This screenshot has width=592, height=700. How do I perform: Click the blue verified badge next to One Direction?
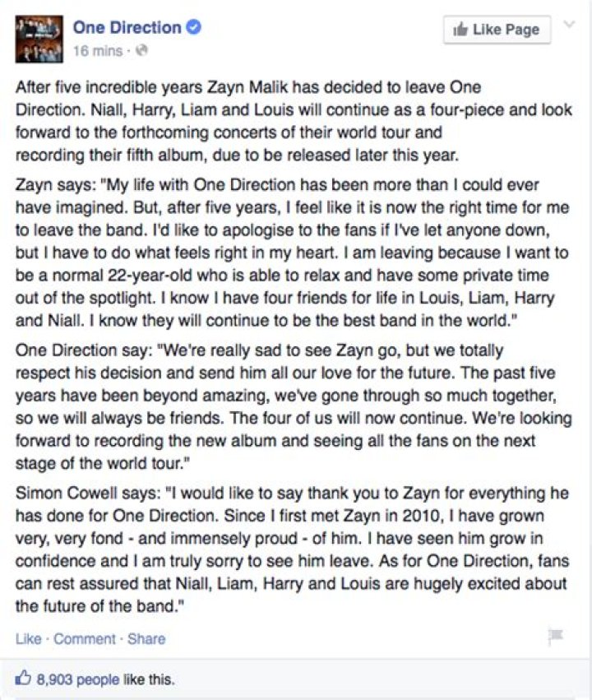(x=193, y=27)
